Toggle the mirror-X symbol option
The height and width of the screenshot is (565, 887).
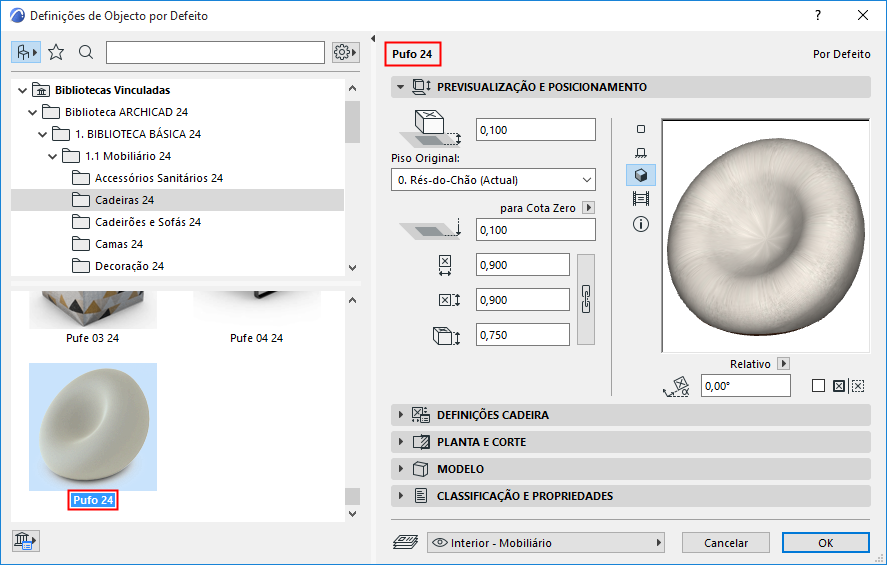[x=839, y=386]
